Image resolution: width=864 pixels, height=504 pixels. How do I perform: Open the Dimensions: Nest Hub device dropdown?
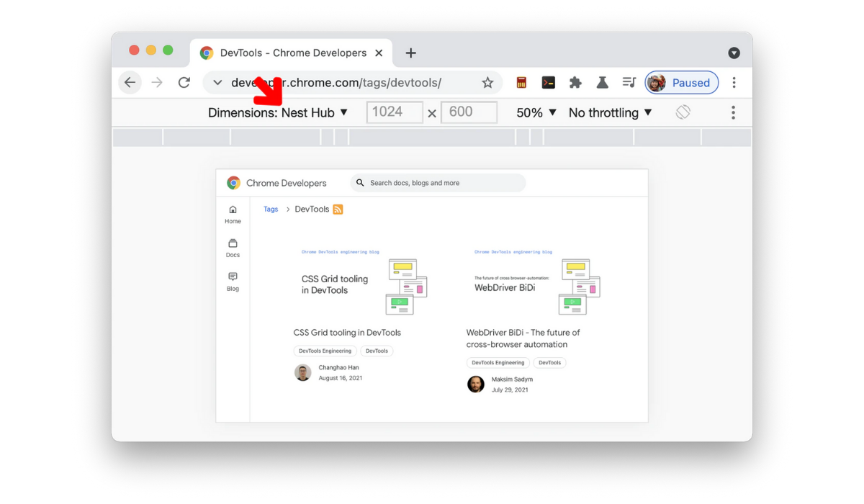tap(278, 112)
